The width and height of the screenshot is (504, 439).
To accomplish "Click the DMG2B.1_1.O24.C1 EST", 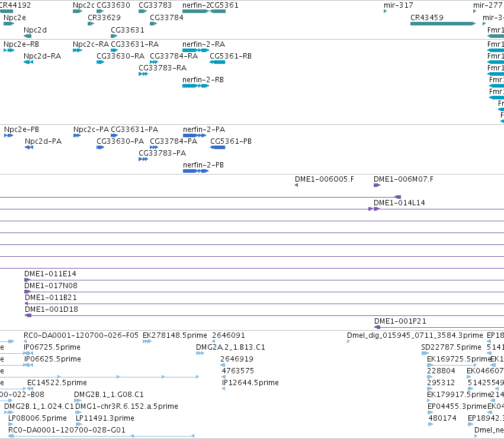I will (9, 412).
